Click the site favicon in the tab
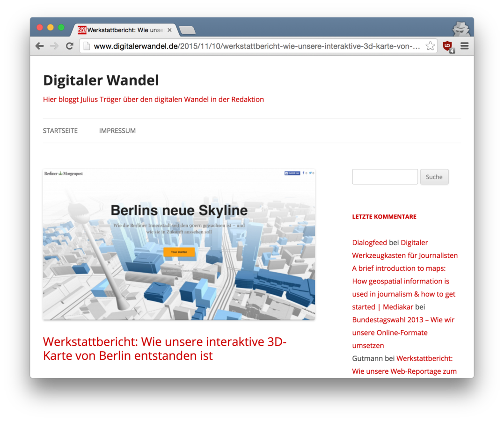Viewport: 504px width, 421px height. coord(82,30)
